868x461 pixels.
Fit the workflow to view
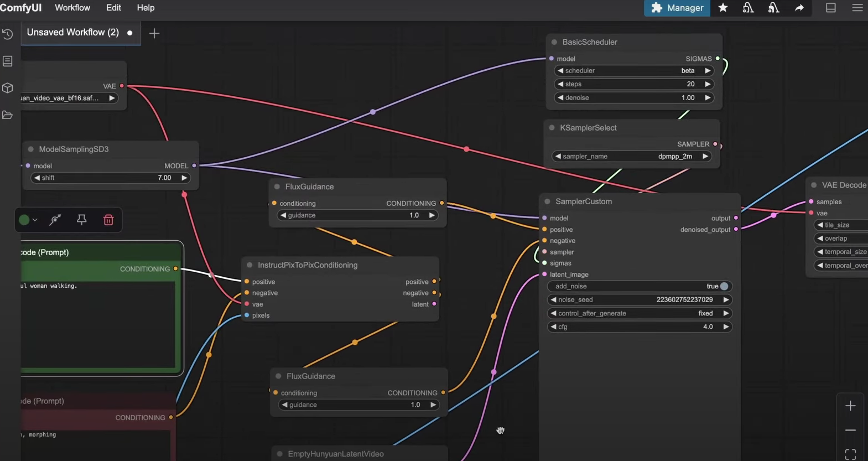pyautogui.click(x=851, y=454)
